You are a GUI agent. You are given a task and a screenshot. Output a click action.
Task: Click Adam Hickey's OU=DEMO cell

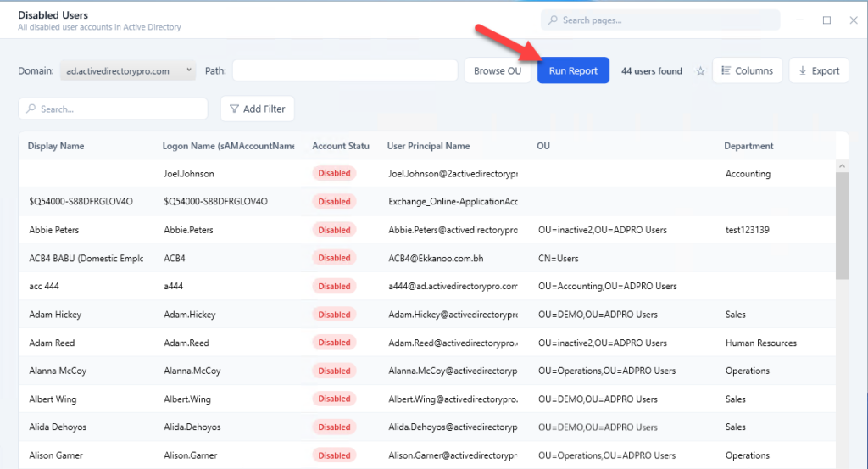point(598,315)
